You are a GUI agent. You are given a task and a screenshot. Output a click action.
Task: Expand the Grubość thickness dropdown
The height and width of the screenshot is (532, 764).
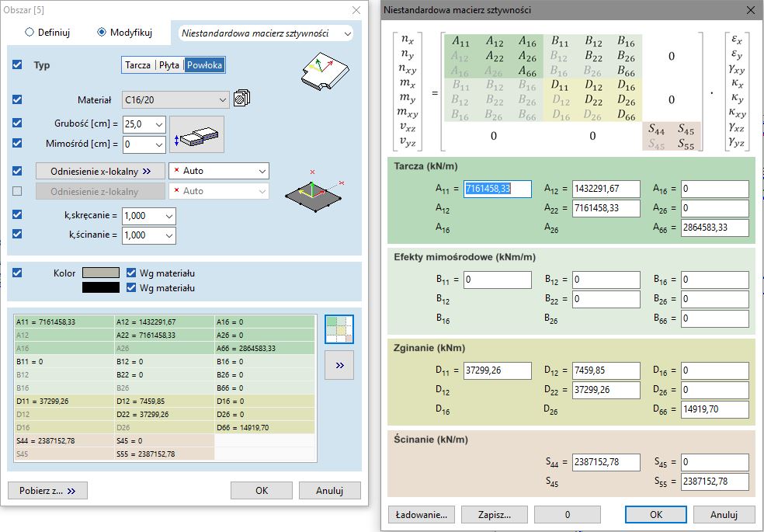pyautogui.click(x=159, y=123)
